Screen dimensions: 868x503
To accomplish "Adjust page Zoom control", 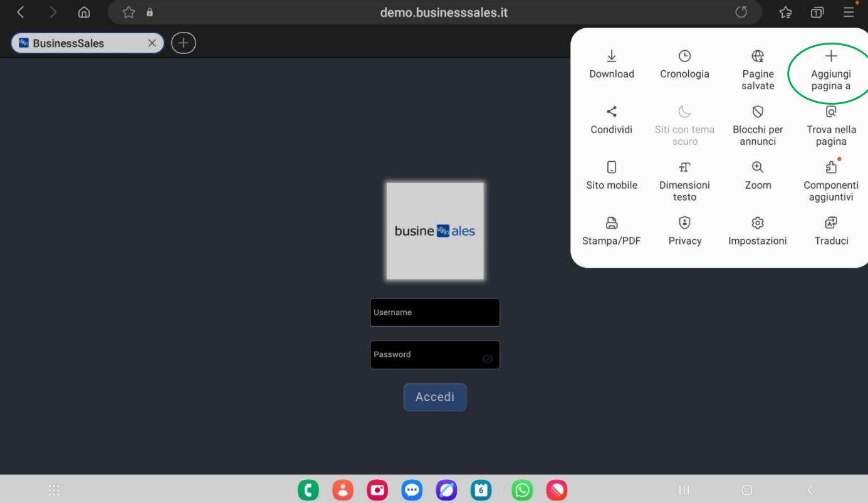I will point(758,177).
